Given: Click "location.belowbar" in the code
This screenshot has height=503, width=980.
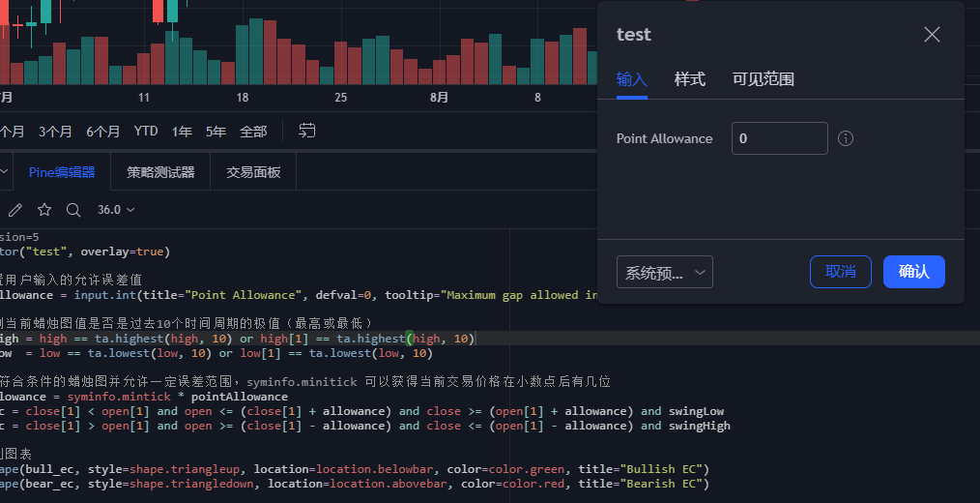Looking at the screenshot, I should (x=374, y=469).
